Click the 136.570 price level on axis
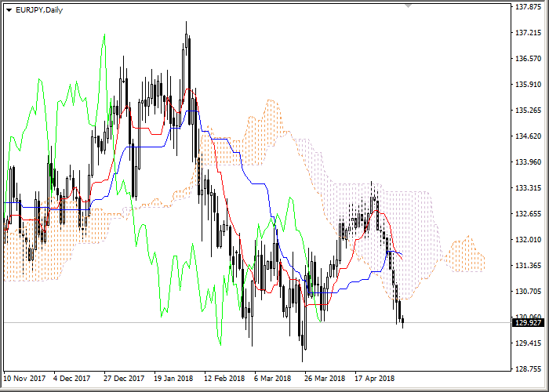Viewport: 549px width, 392px height. 528,59
